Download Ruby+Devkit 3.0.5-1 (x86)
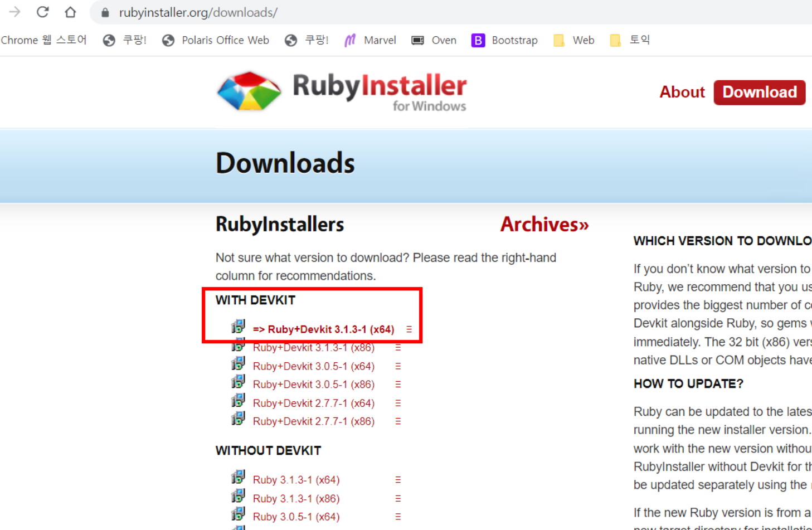 click(314, 385)
